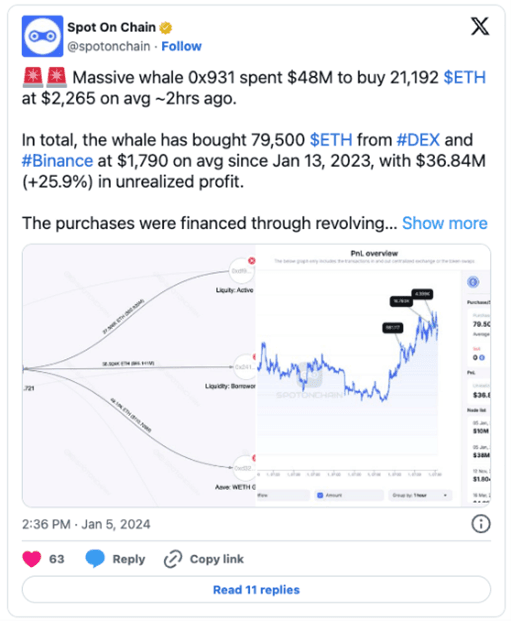Click the blue Ethereum token icon in chart sidebar
The width and height of the screenshot is (511, 621).
pos(473,282)
